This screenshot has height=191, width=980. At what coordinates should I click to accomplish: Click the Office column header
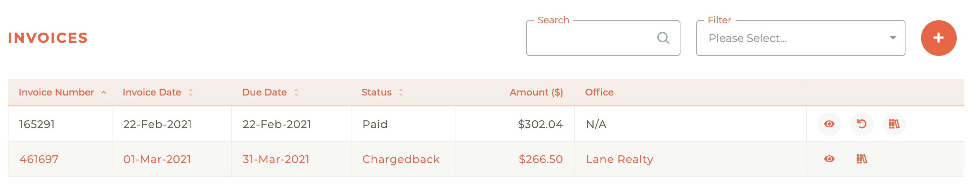coord(599,92)
